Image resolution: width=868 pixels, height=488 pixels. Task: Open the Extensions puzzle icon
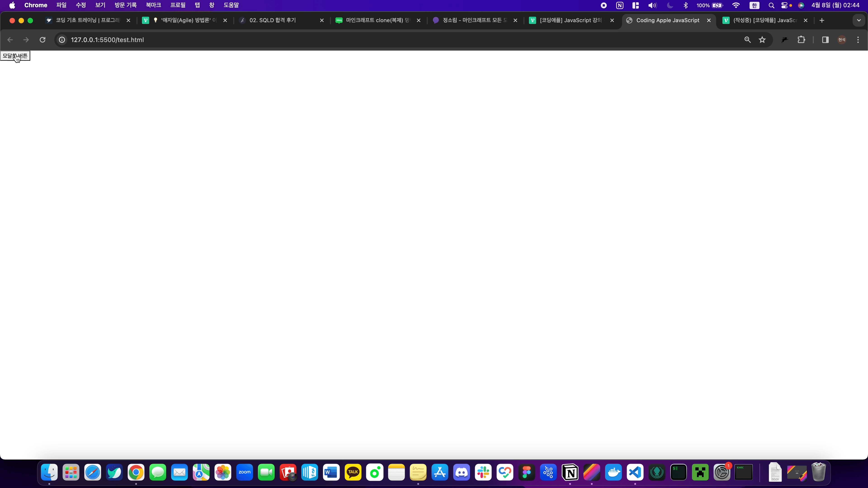[x=801, y=40]
